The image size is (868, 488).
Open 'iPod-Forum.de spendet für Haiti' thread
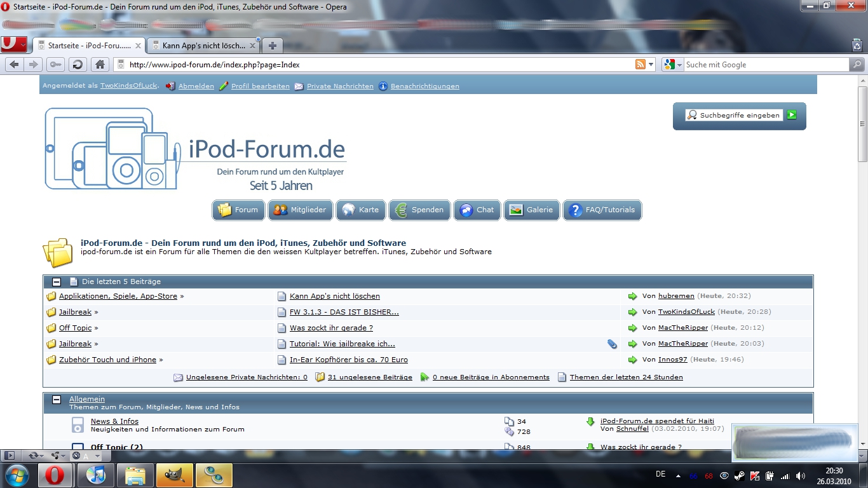tap(657, 421)
